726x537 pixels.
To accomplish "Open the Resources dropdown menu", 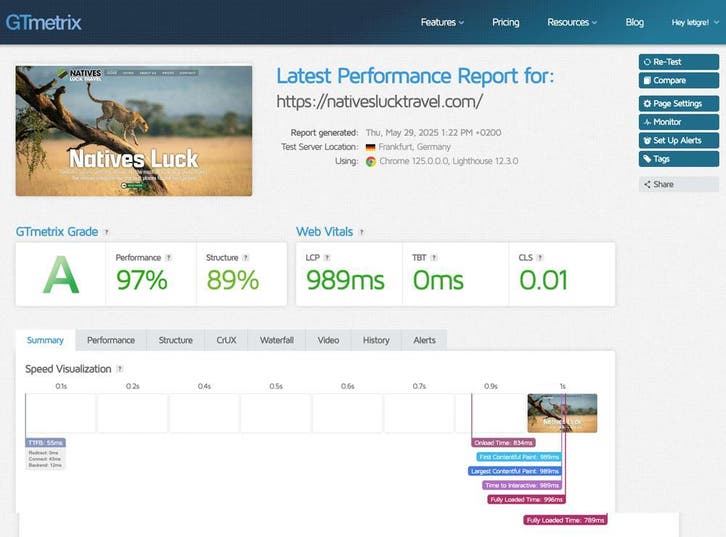I will point(572,22).
